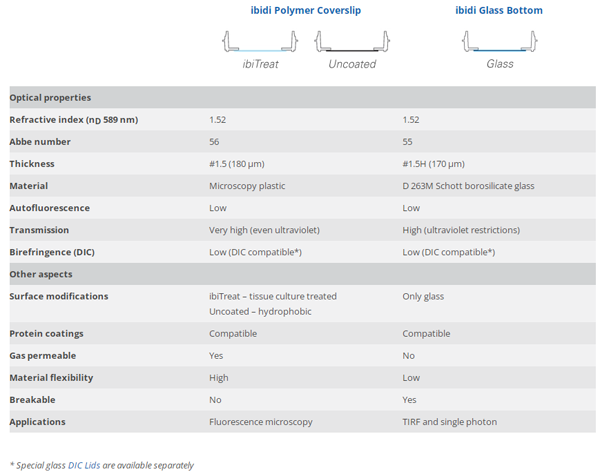Viewport: 600px width, 474px height.
Task: Select the Uncoated caption label
Action: (352, 64)
